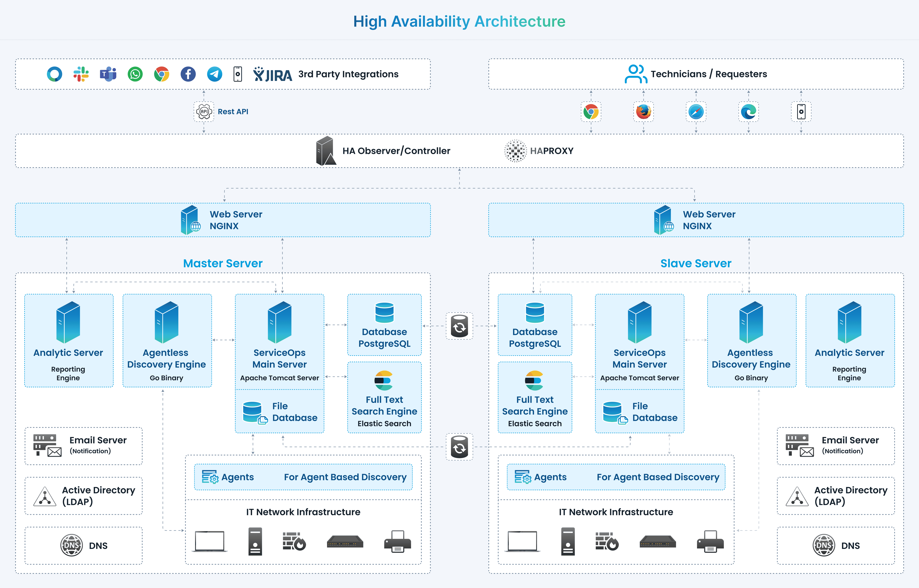Collapse the IT Network Infrastructure box
This screenshot has height=588, width=919.
click(303, 512)
